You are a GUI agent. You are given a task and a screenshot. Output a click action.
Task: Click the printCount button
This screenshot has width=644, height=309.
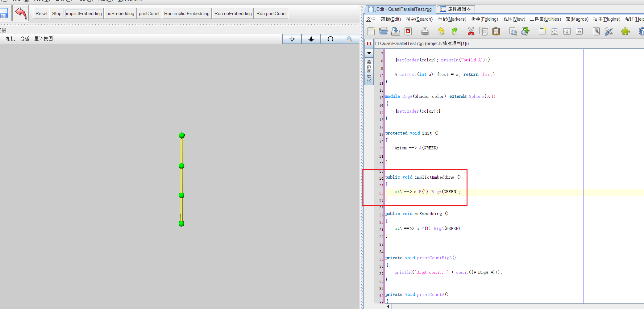[x=149, y=14]
